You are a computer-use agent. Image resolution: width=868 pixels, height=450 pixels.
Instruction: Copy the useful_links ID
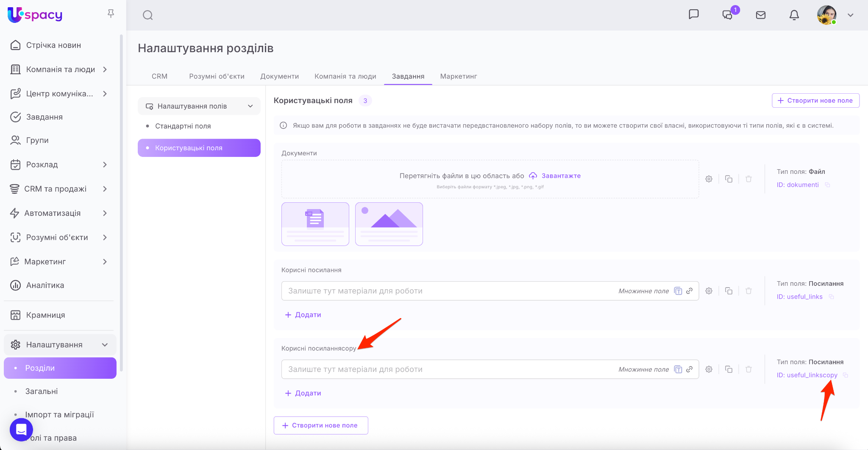pyautogui.click(x=831, y=297)
